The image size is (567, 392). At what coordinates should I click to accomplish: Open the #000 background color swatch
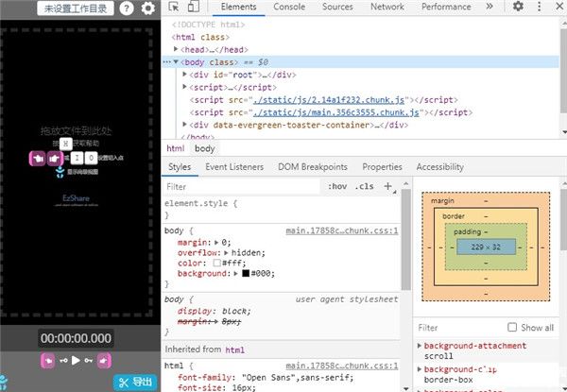point(246,274)
